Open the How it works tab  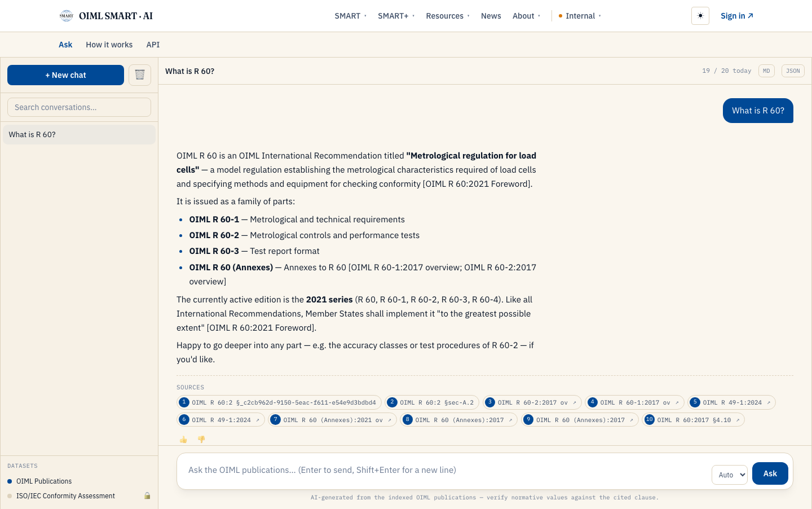(109, 45)
